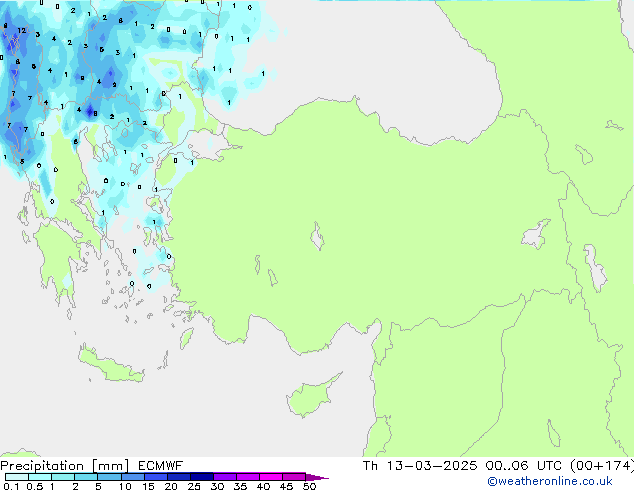The image size is (634, 490).
Task: Click the '(00+174)' forecast hour text
Action: click(x=602, y=466)
